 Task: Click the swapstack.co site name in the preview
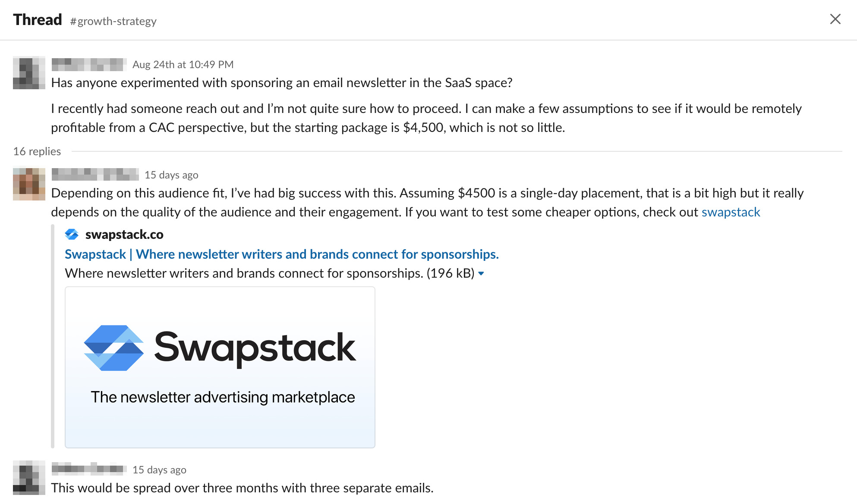click(x=124, y=235)
